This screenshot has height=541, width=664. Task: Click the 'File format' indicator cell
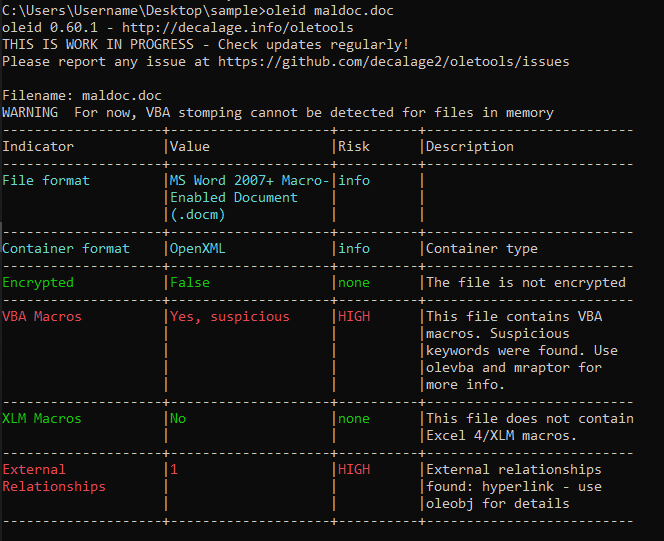click(x=46, y=181)
